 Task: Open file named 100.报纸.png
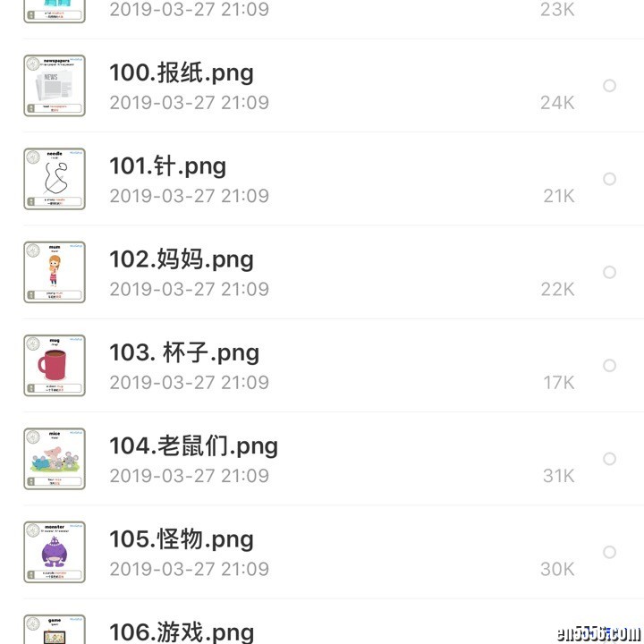[182, 73]
